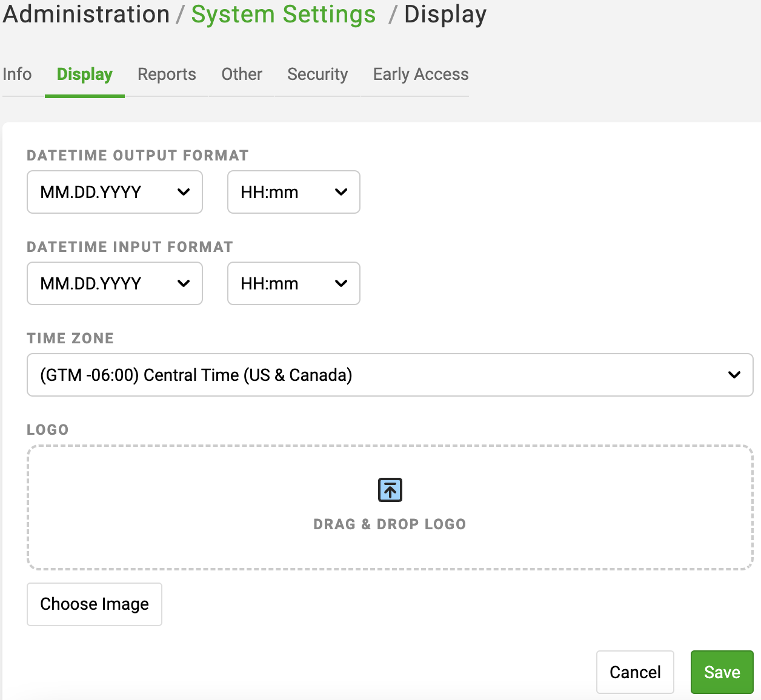
Task: Select the active Display tab
Action: point(85,74)
